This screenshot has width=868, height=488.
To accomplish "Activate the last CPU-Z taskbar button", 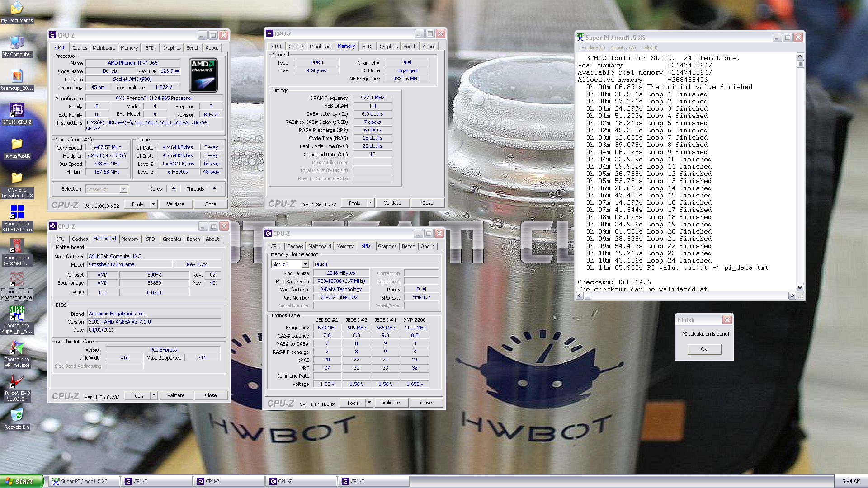I will [373, 481].
